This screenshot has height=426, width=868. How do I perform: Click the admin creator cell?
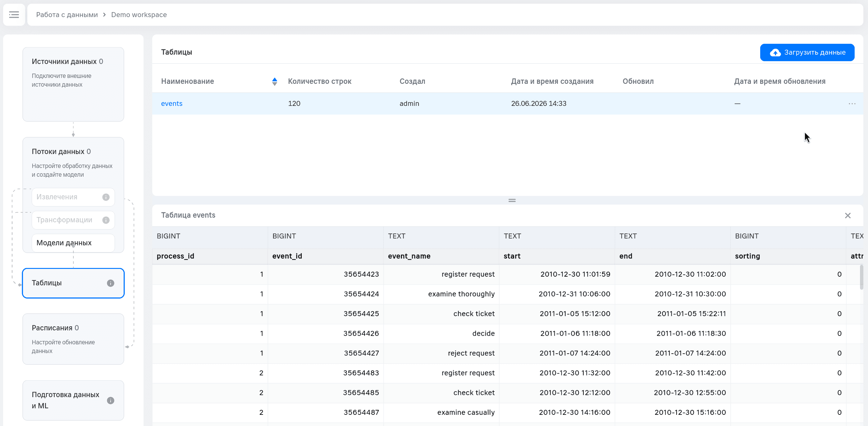[x=409, y=103]
